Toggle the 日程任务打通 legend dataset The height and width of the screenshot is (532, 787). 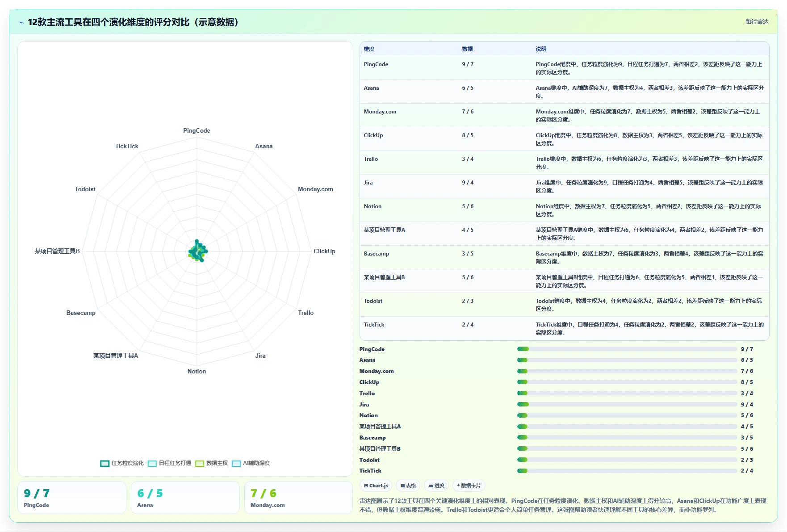169,463
